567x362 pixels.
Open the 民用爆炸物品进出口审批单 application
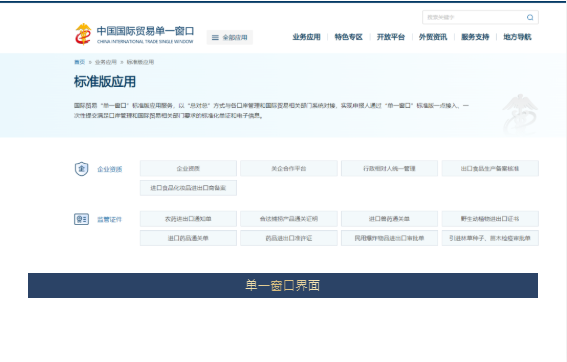pyautogui.click(x=389, y=238)
